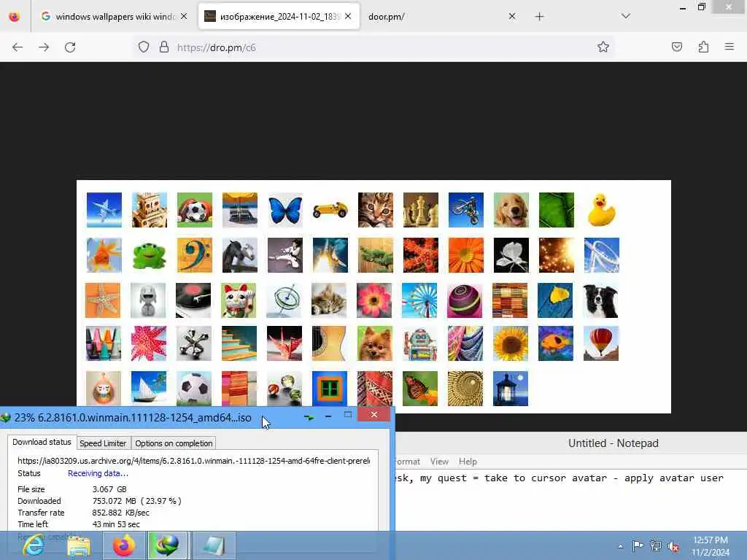Select the chess pieces avatar
This screenshot has height=560, width=747.
tap(421, 210)
